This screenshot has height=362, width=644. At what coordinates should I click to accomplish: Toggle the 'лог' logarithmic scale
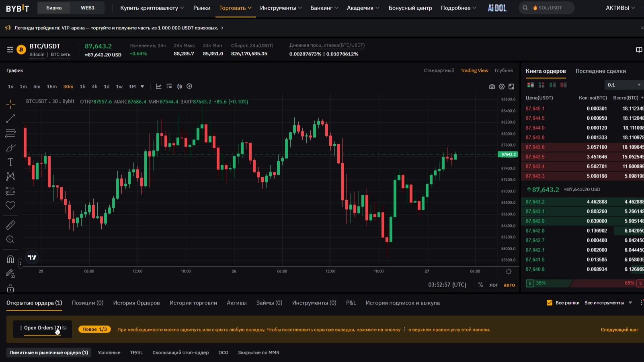(x=493, y=285)
